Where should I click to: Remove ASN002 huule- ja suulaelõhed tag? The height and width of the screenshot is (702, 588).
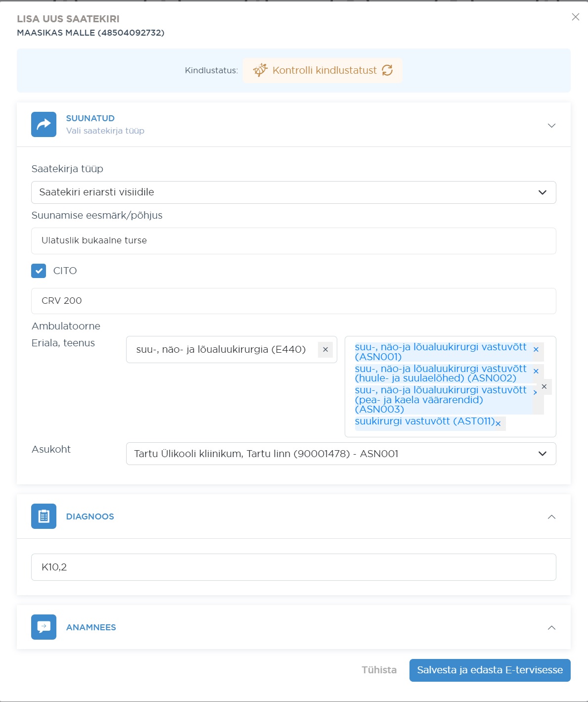[x=536, y=372]
